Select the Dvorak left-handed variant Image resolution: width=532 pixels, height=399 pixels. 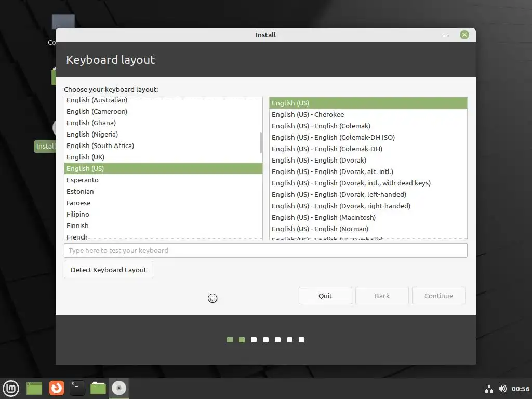tap(368, 195)
